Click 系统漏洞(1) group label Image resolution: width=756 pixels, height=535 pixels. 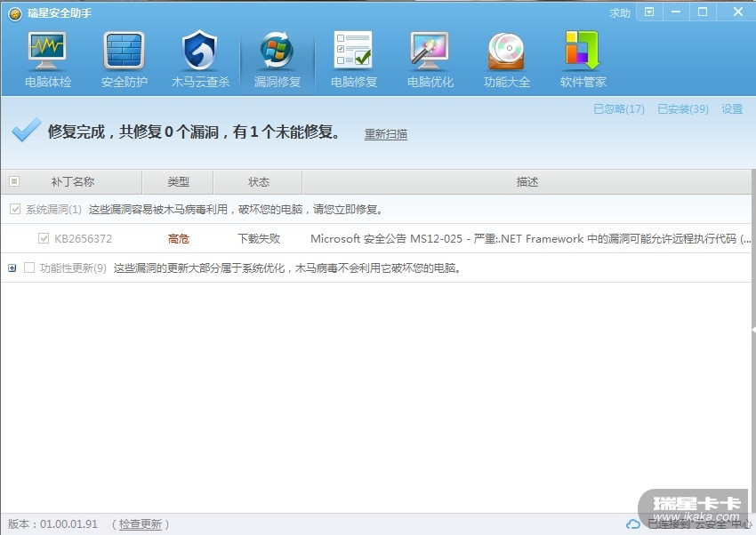53,209
